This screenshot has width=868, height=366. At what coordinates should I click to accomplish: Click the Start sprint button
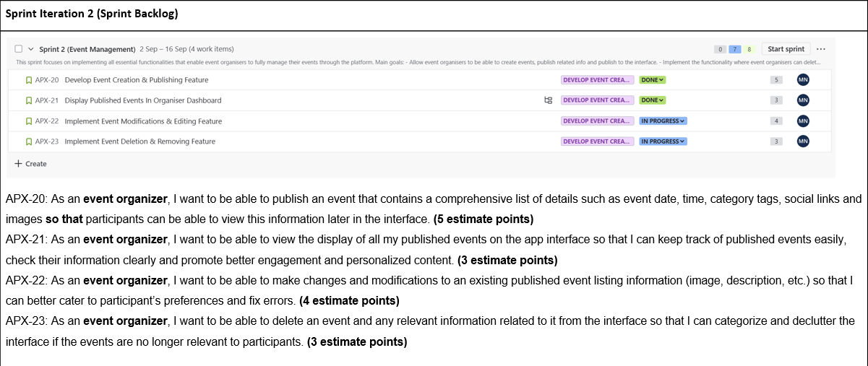[x=786, y=49]
